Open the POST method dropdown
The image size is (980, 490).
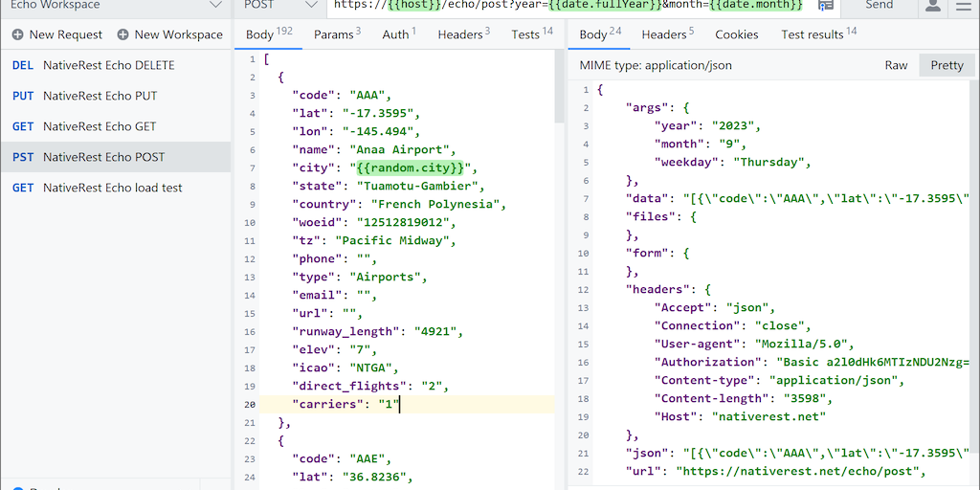[279, 5]
